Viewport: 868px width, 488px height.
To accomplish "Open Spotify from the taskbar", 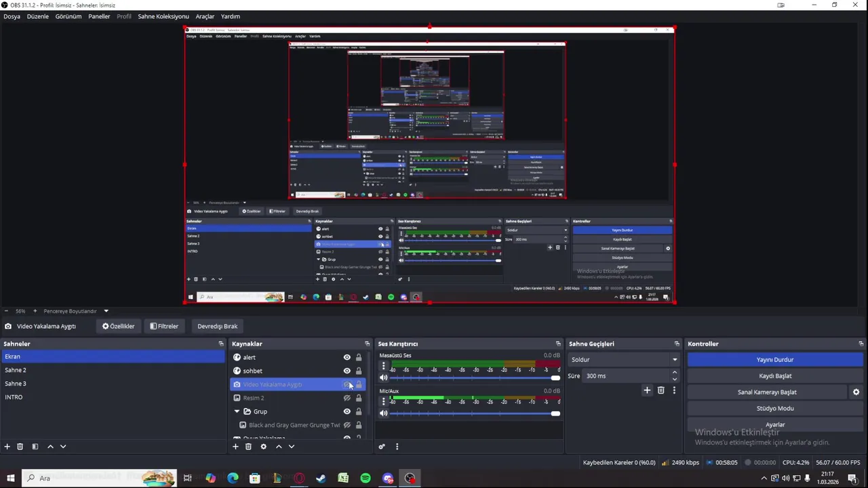I will [366, 478].
